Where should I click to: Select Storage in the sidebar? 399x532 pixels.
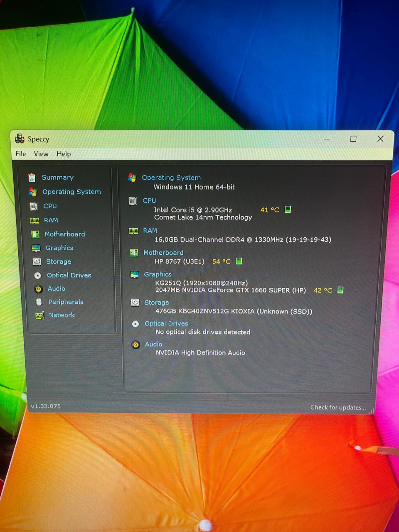[59, 261]
